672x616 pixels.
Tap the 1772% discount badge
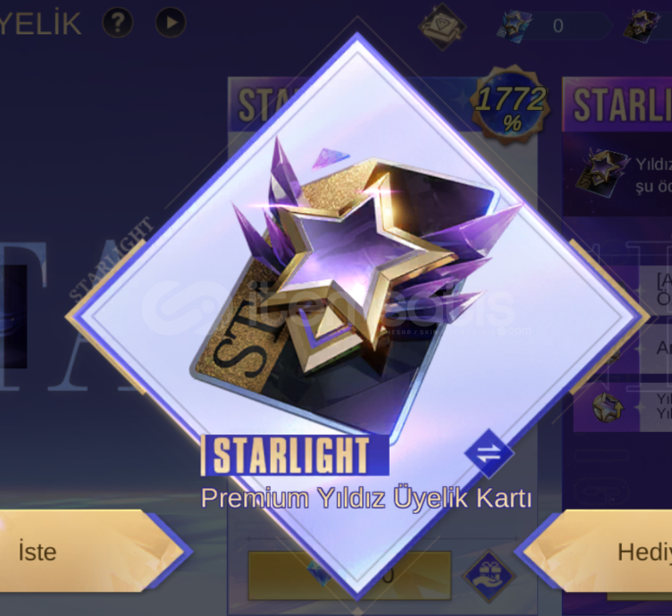510,105
